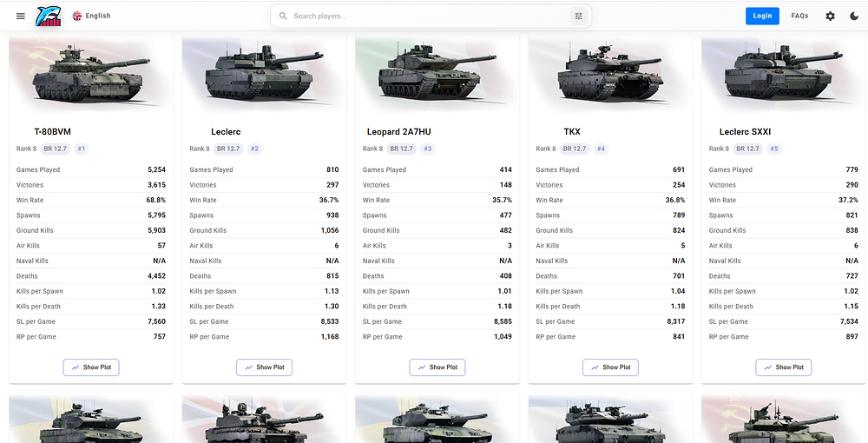868x443 pixels.
Task: Click the Leclerc card title
Action: [x=226, y=132]
